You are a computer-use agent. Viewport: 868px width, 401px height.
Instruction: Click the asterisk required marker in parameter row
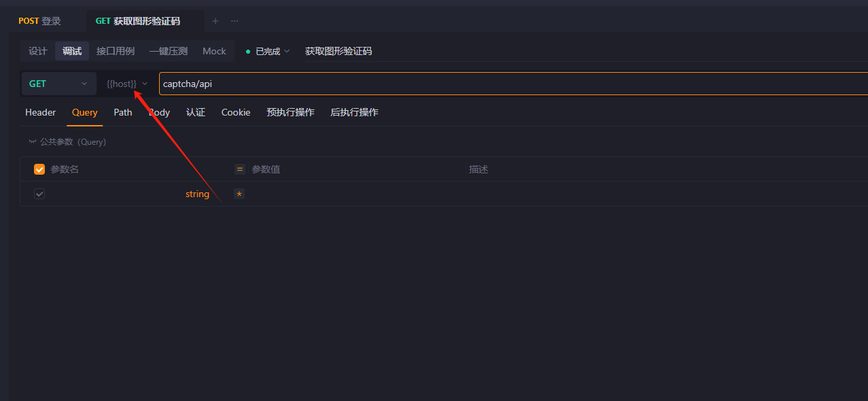[239, 194]
